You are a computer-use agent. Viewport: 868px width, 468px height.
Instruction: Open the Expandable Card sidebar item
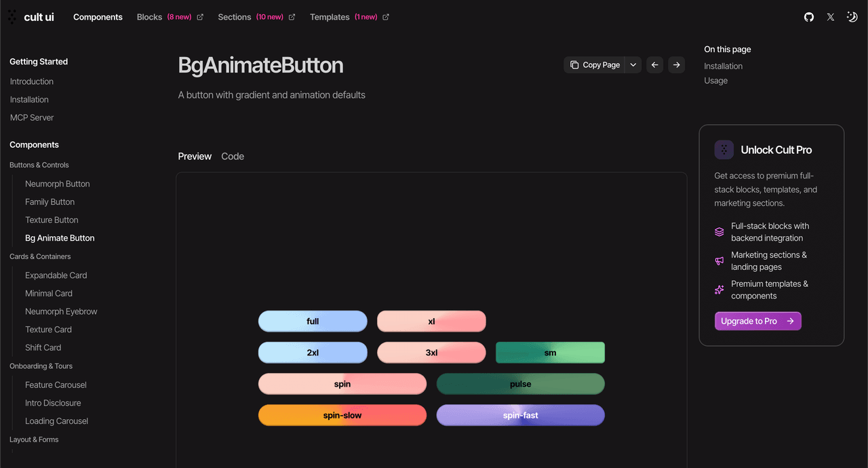click(x=56, y=275)
